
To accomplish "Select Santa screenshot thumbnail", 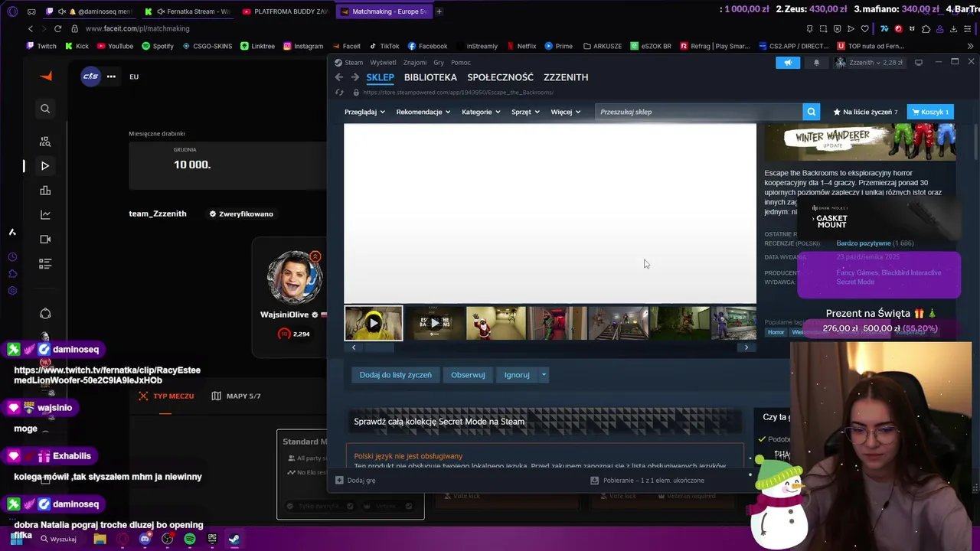I will (496, 323).
